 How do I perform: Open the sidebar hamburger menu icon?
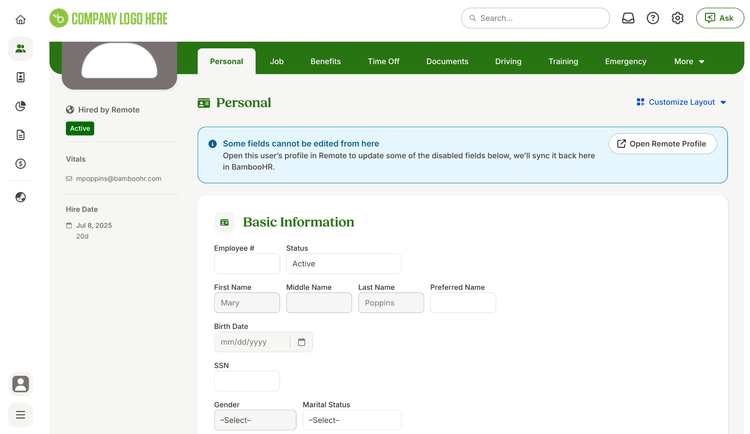click(x=21, y=415)
